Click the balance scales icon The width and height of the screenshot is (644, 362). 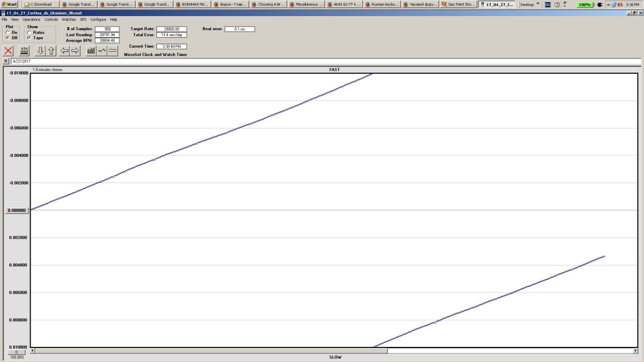tap(24, 51)
